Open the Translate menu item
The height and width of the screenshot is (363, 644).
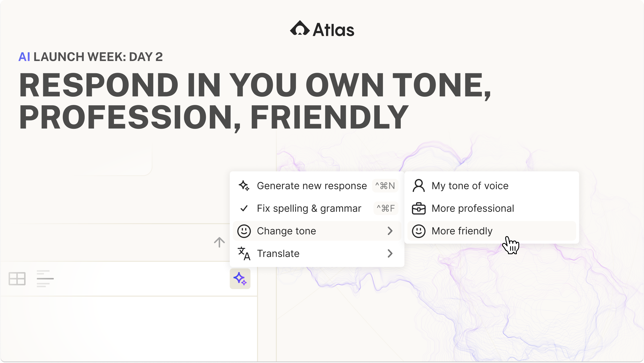[317, 254]
